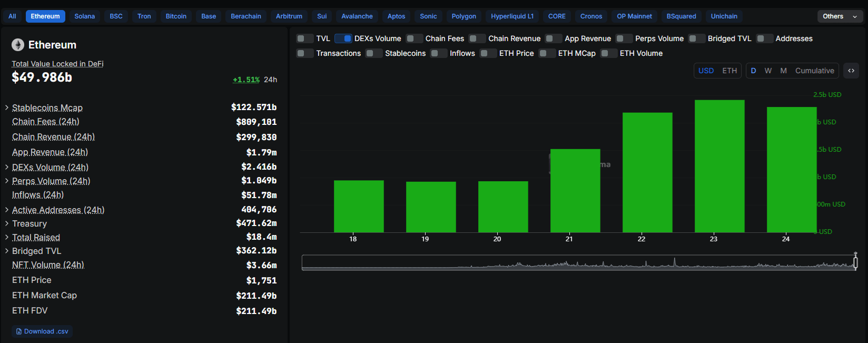Open the Sonic chain tab
Viewport: 868px width, 343px height.
pyautogui.click(x=428, y=16)
